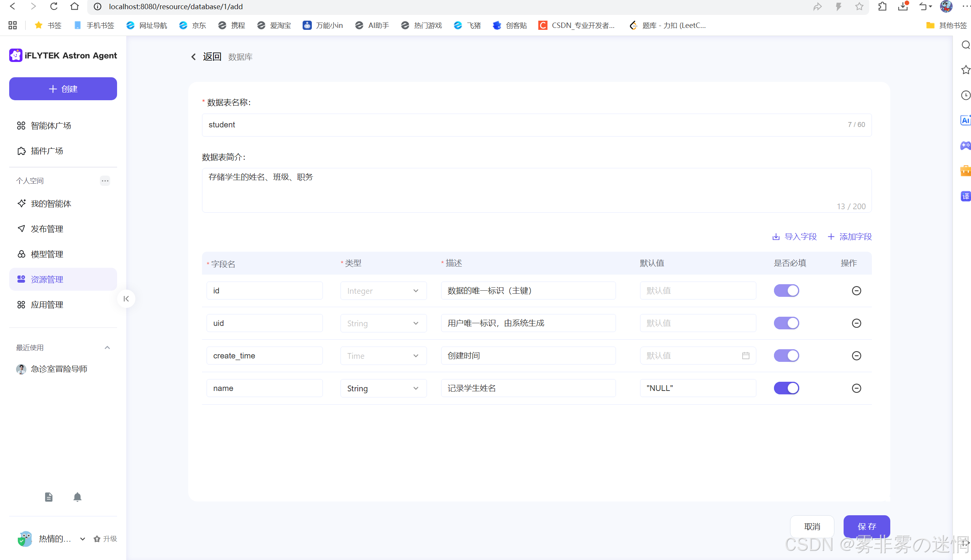
Task: Click the remove icon for the name field
Action: pos(856,388)
